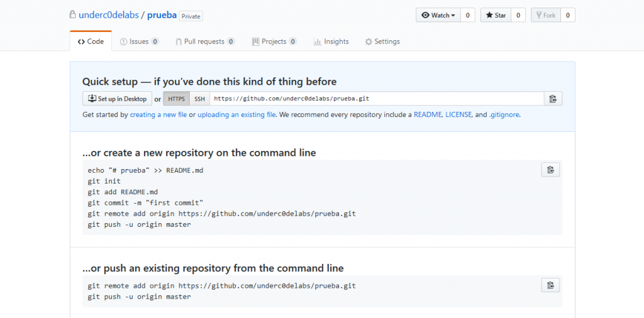Click the stargazers count next to Star

point(518,15)
